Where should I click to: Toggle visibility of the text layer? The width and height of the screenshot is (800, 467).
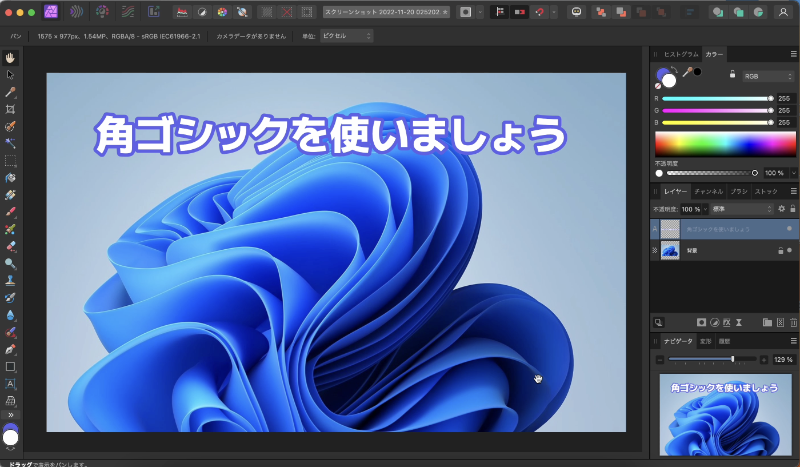789,229
